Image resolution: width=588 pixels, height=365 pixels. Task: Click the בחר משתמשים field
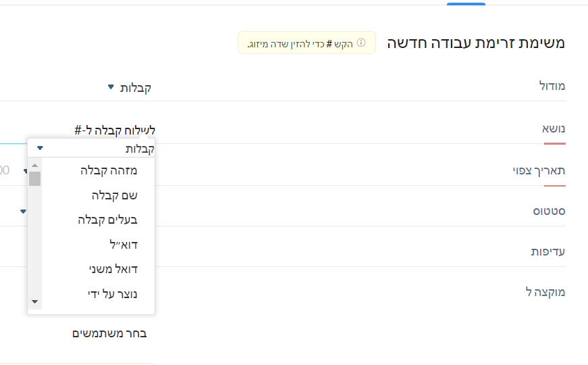click(x=109, y=333)
